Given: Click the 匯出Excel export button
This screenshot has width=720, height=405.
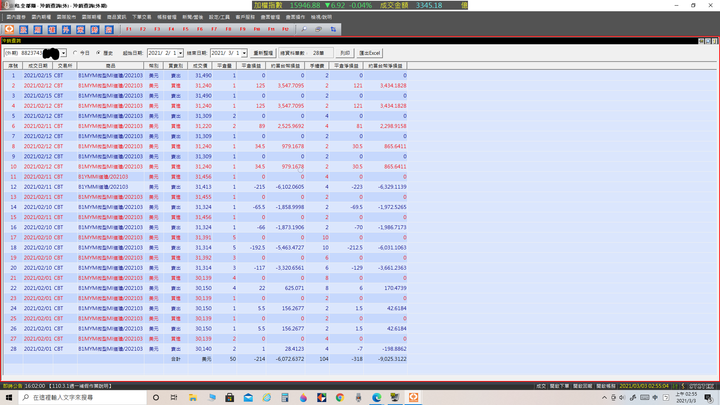Looking at the screenshot, I should coord(370,53).
